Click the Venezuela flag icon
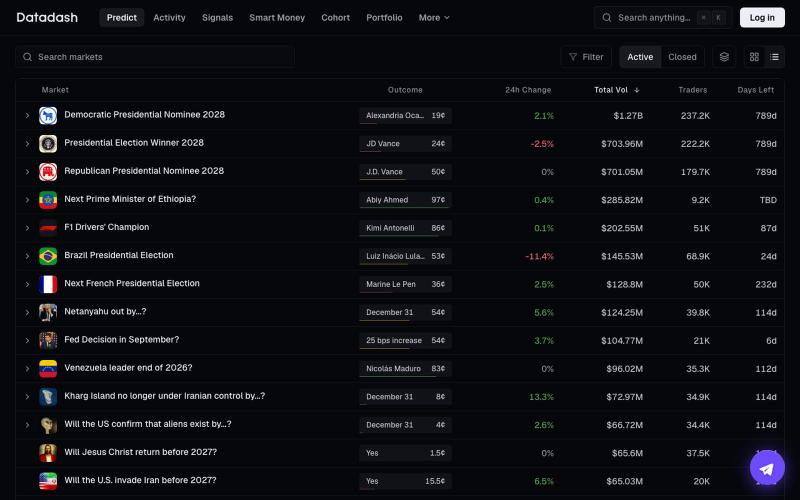The width and height of the screenshot is (800, 500). click(48, 368)
